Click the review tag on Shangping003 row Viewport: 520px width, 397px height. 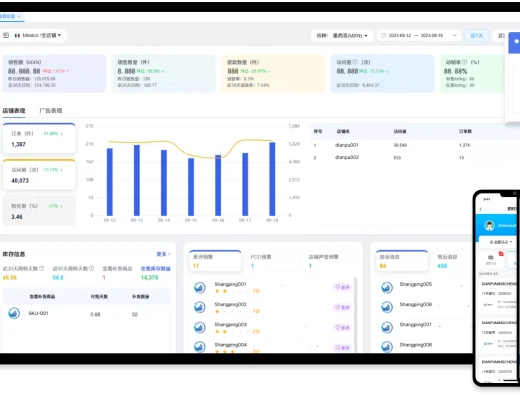pyautogui.click(x=342, y=328)
